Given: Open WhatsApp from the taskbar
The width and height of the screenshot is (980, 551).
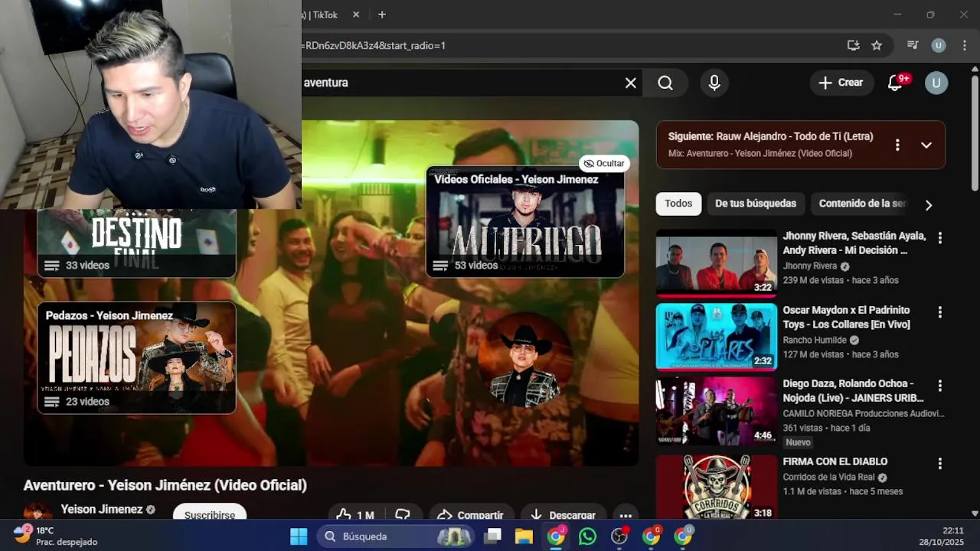Looking at the screenshot, I should pos(587,536).
